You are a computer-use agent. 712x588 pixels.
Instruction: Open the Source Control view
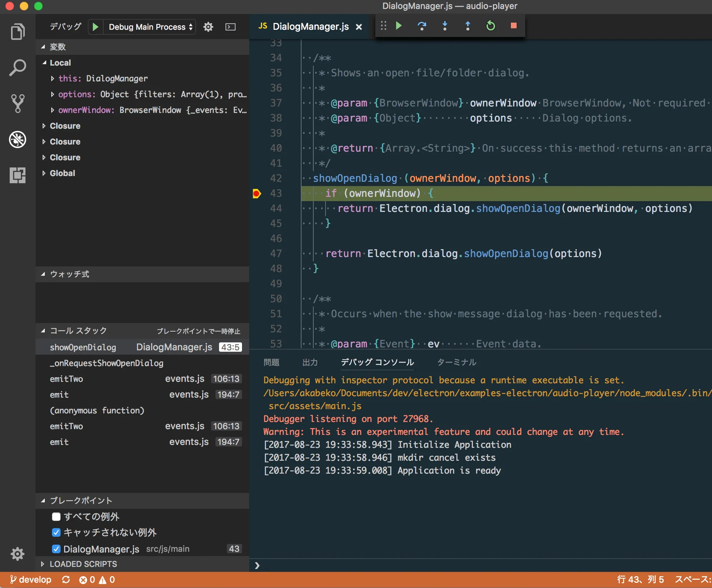(x=17, y=103)
